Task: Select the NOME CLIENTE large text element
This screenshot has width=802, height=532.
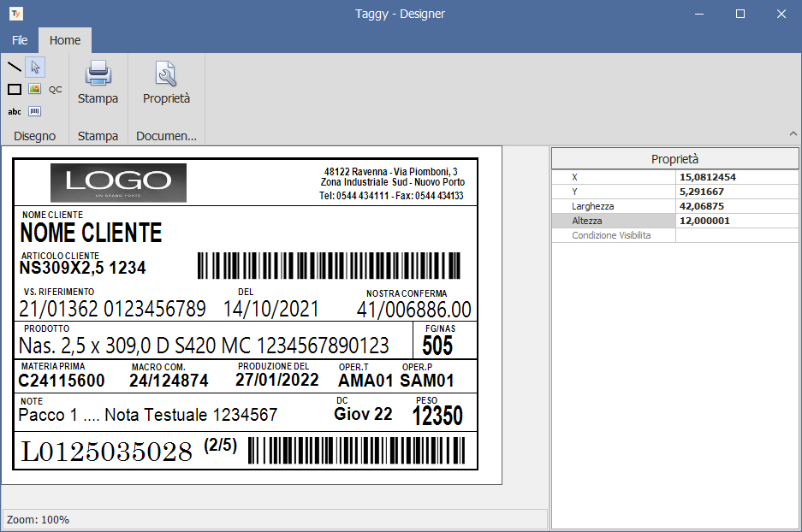Action: (x=91, y=233)
